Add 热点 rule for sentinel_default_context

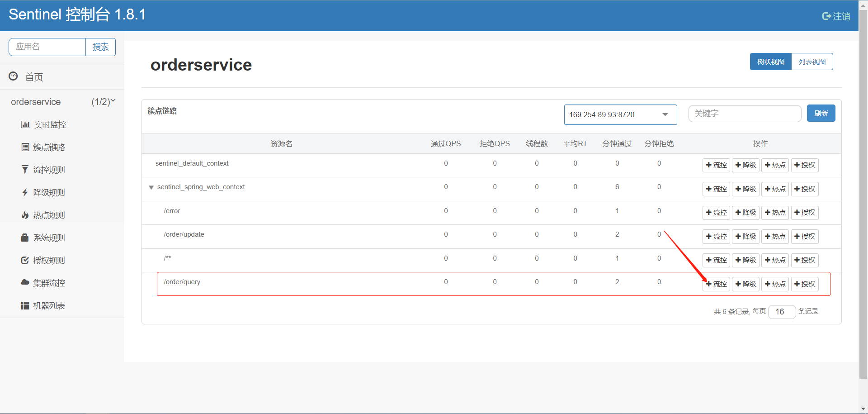pyautogui.click(x=775, y=165)
